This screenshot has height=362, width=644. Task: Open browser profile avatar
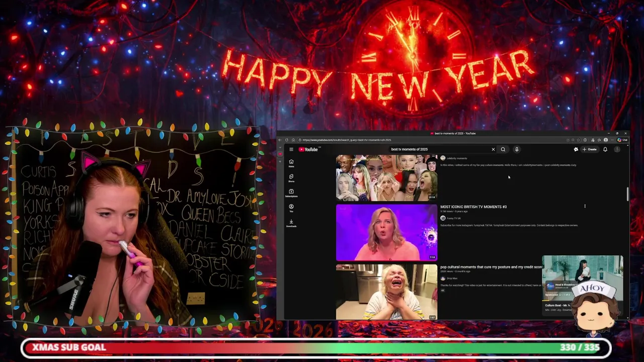click(x=606, y=140)
